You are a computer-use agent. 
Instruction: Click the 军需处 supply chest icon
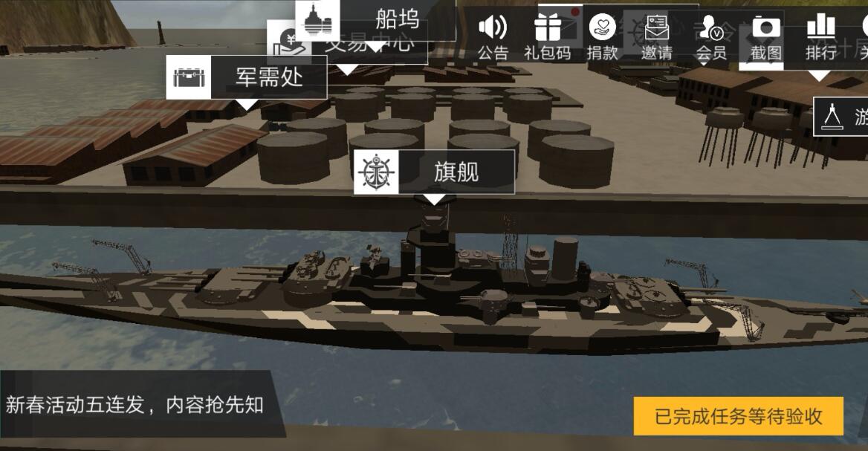pos(189,77)
